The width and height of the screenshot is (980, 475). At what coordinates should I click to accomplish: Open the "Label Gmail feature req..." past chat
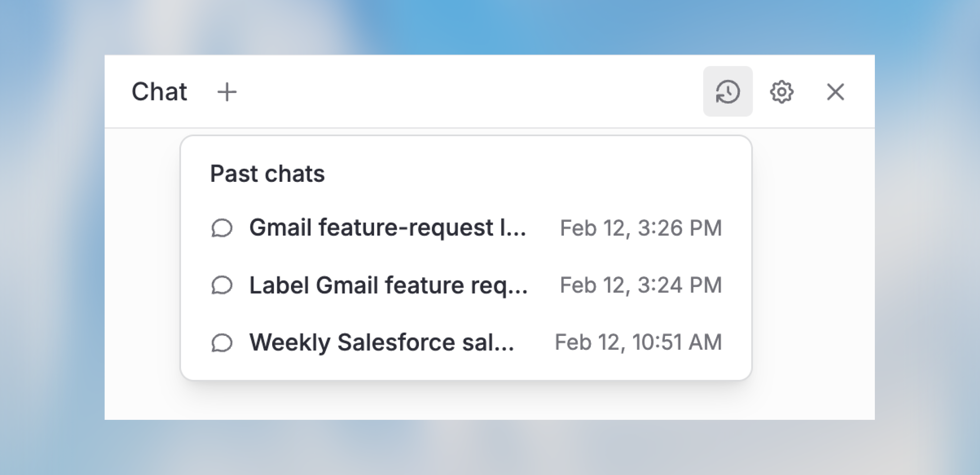click(388, 285)
